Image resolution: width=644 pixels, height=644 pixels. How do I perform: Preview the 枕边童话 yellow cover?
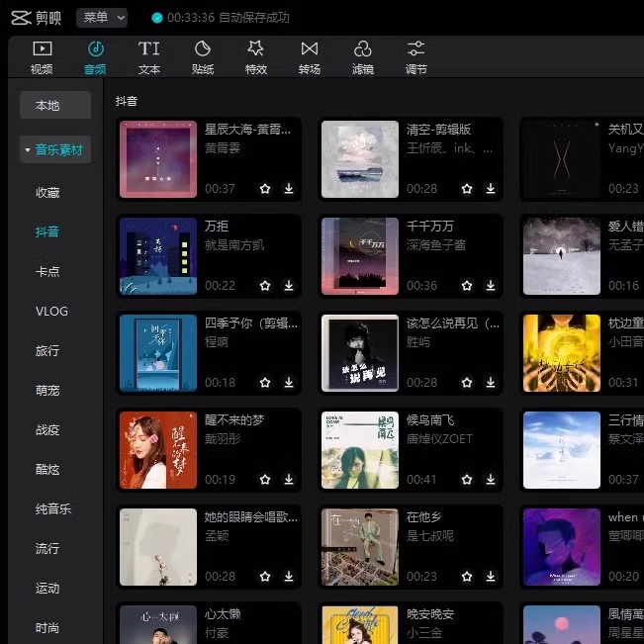tap(562, 353)
